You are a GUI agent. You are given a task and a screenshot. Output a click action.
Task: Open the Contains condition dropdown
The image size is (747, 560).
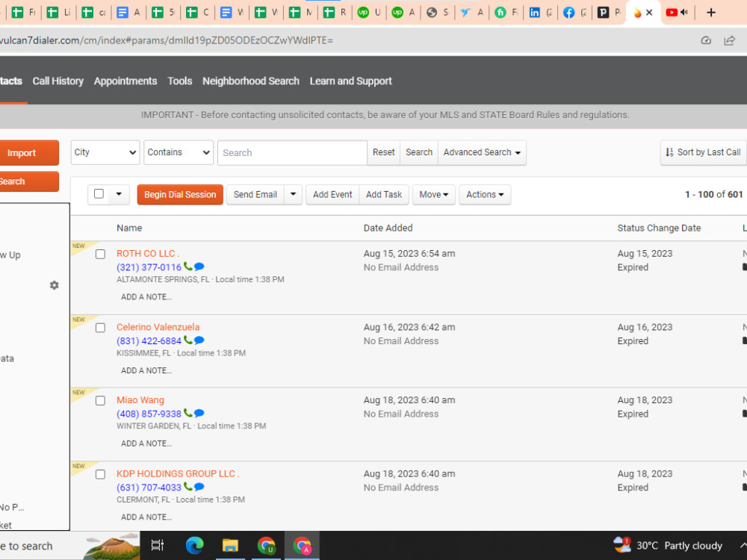[x=179, y=152]
